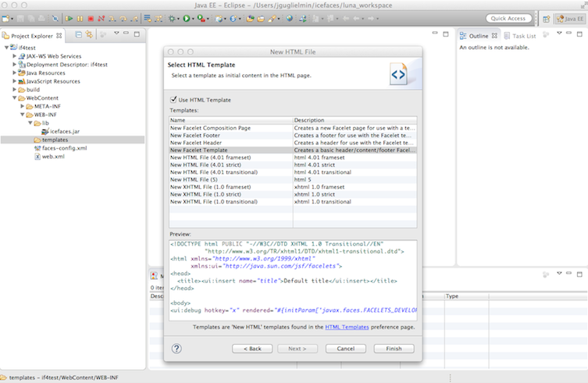This screenshot has height=383, width=588.
Task: Click the Finish button
Action: pos(394,349)
